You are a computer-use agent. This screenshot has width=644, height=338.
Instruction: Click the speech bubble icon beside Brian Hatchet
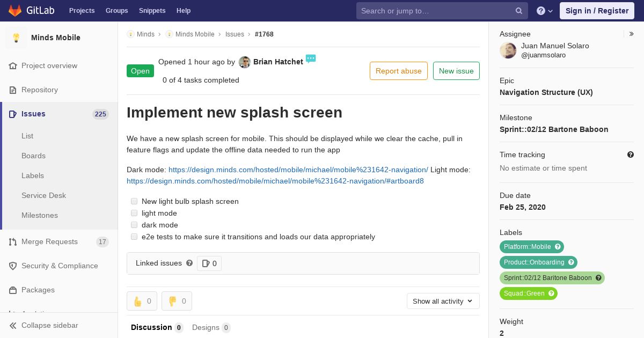point(310,58)
